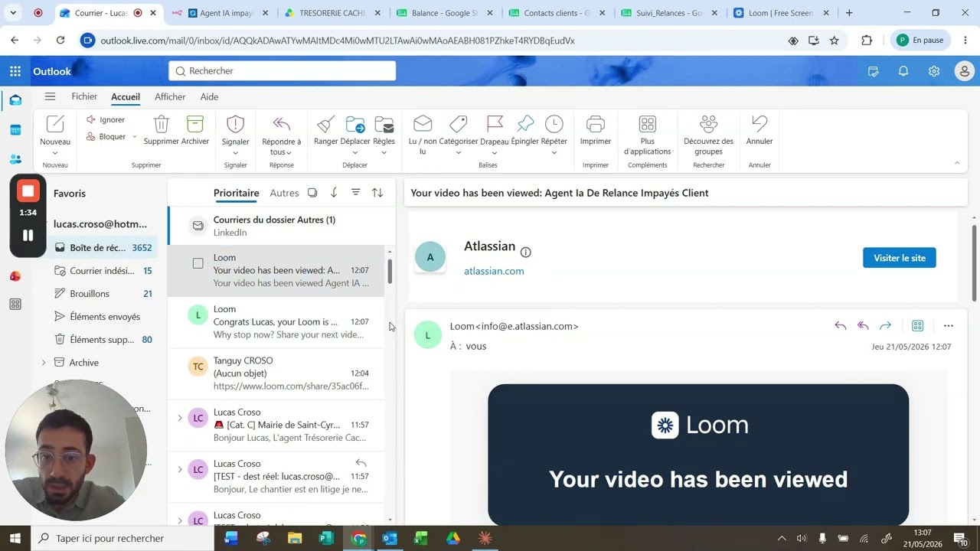Pause the Loom recording
This screenshot has height=551, width=980.
(28, 236)
